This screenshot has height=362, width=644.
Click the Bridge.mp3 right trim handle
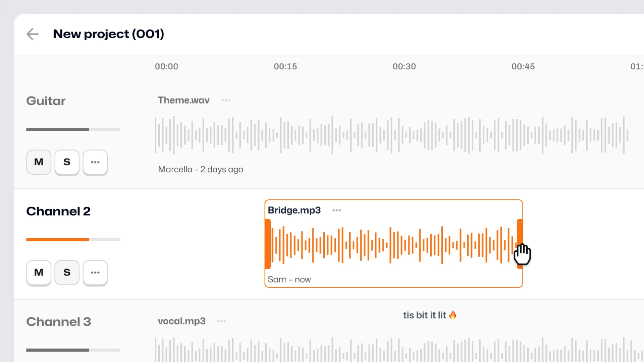pos(520,231)
